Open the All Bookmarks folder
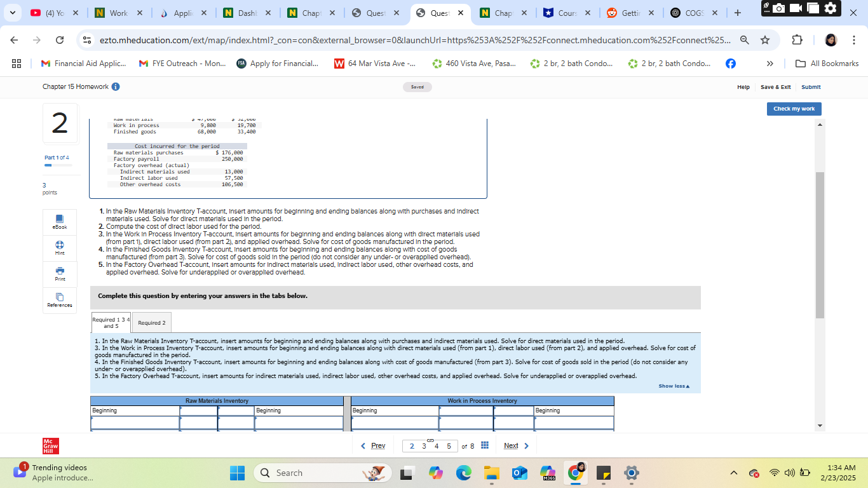Viewport: 868px width, 488px height. tap(828, 64)
